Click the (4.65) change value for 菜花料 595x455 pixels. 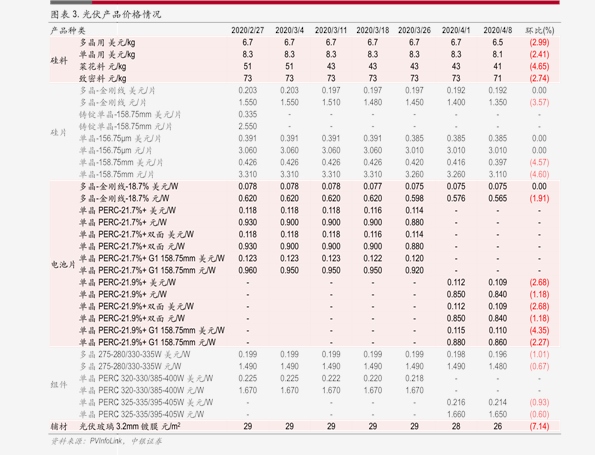[539, 66]
